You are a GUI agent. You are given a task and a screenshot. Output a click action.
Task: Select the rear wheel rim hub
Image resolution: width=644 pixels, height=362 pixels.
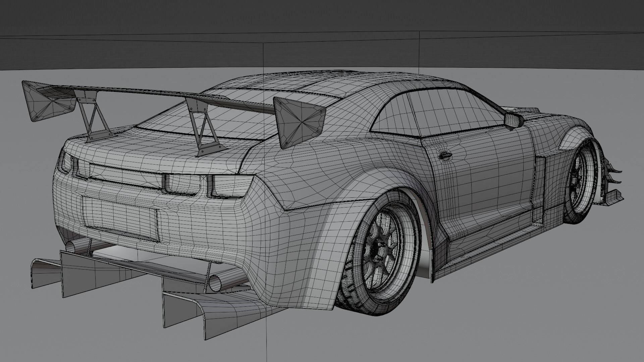point(380,249)
